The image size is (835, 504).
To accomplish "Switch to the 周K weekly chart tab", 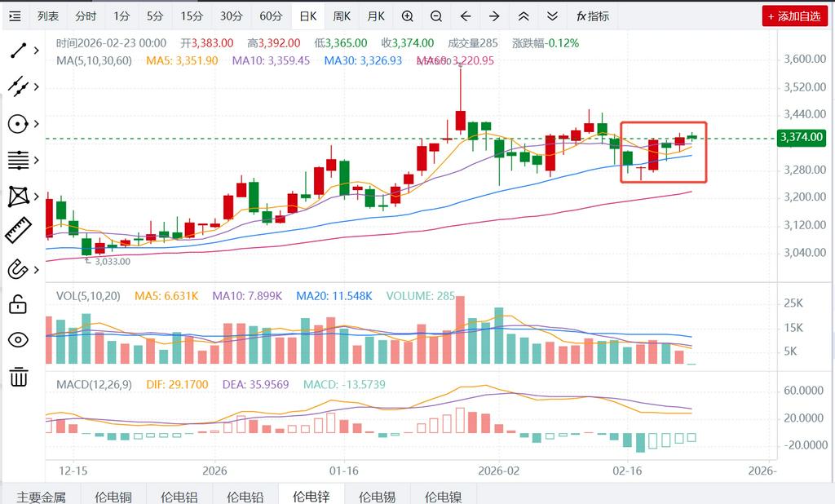I will coord(342,16).
